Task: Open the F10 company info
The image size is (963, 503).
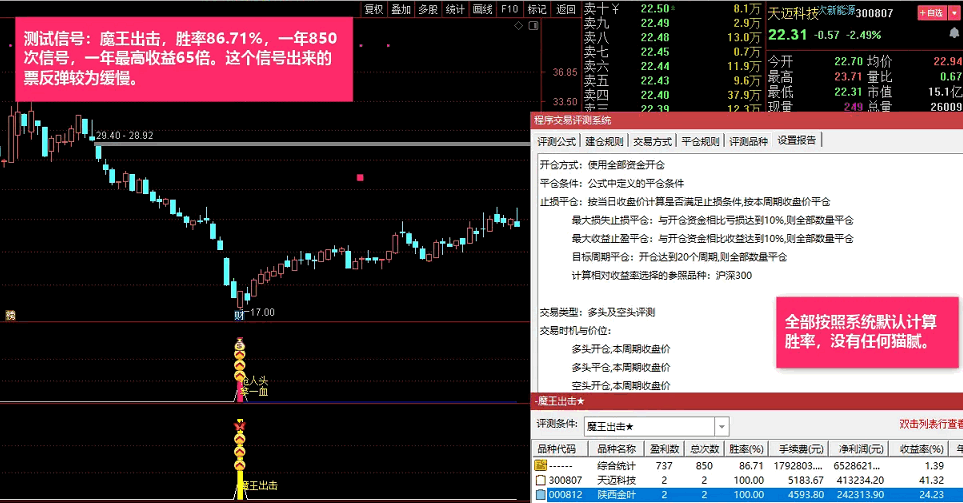Action: (x=510, y=9)
